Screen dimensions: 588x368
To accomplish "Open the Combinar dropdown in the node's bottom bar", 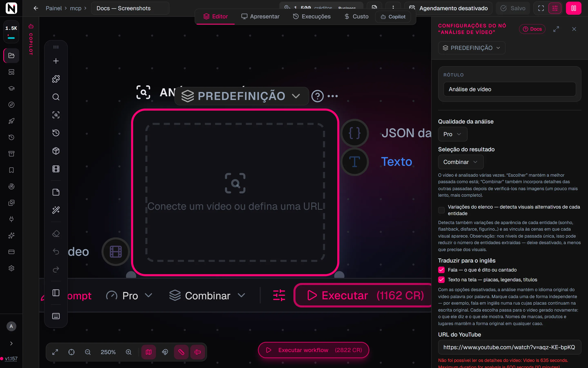I will click(x=207, y=295).
